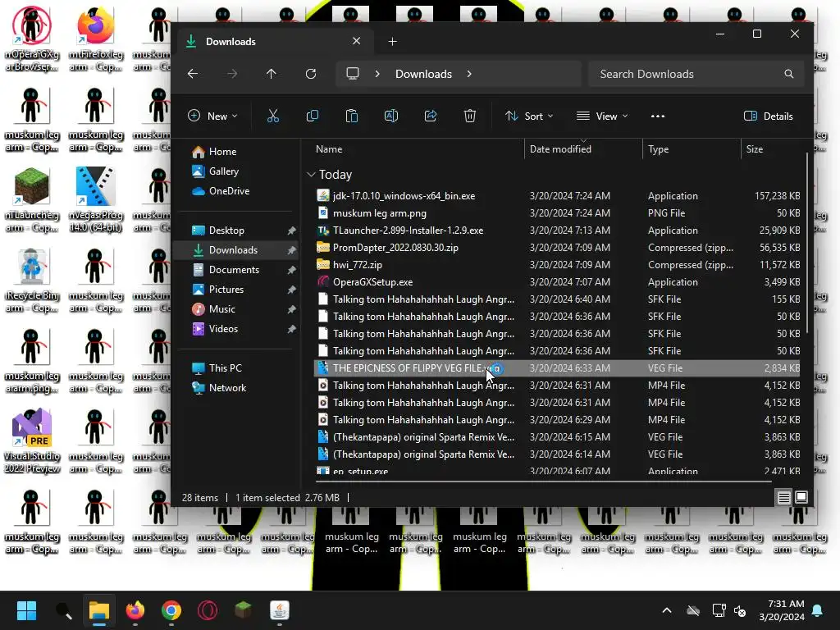Close the Downloads tab
This screenshot has width=840, height=630.
click(356, 41)
